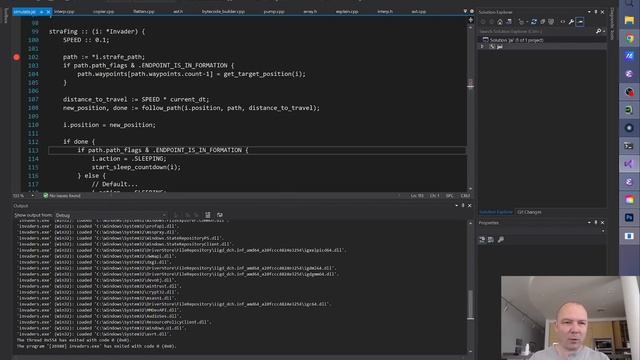The image size is (640, 360).
Task: Toggle auto-hide pin on Properties panel
Action: (x=596, y=222)
